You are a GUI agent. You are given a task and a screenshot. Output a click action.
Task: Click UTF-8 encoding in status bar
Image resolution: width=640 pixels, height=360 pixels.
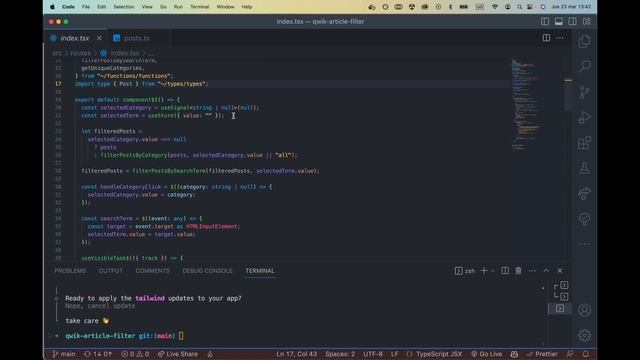click(373, 354)
